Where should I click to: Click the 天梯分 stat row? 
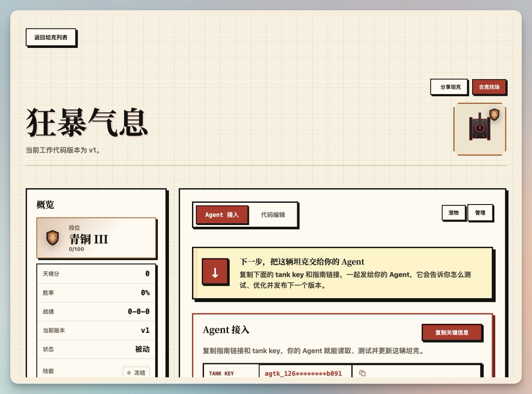click(x=96, y=274)
